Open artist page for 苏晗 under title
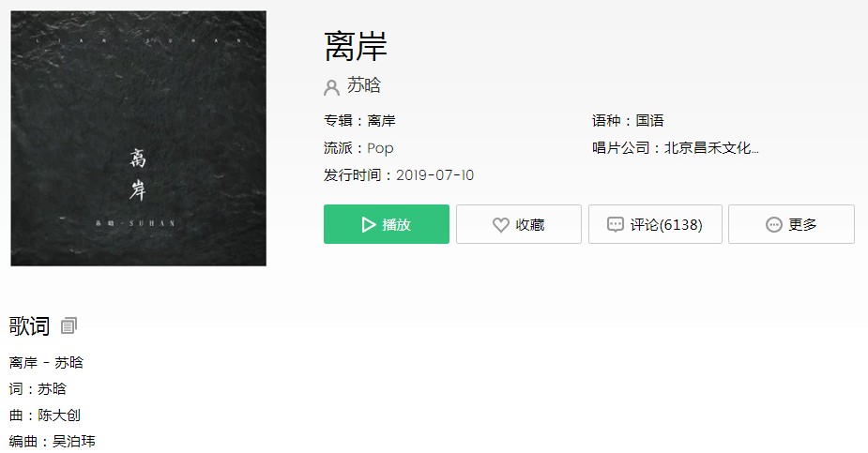 pos(364,85)
